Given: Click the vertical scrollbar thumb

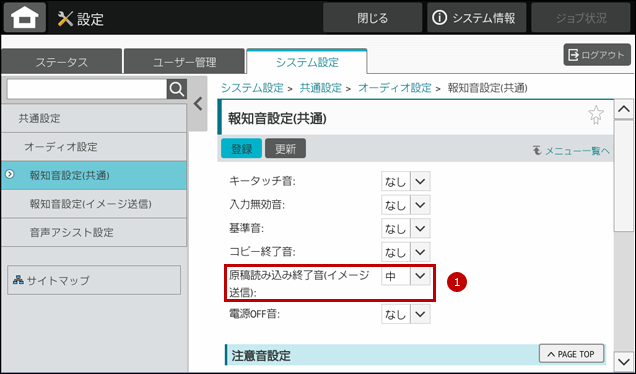Looking at the screenshot, I should pyautogui.click(x=623, y=175).
